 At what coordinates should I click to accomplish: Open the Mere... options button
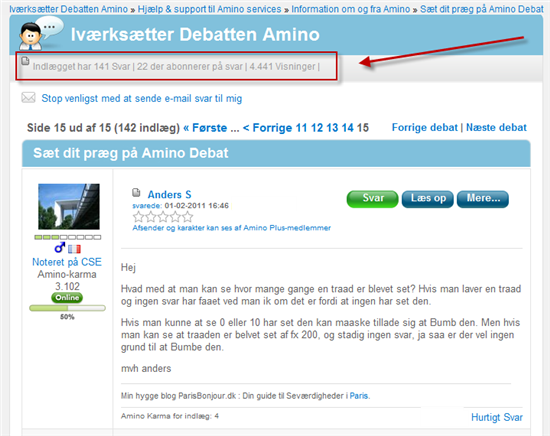[483, 199]
